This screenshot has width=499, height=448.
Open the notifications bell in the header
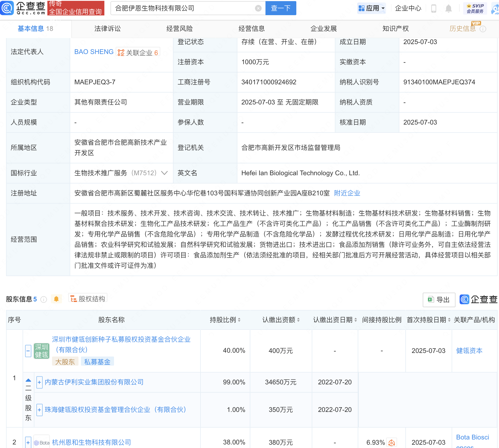click(x=449, y=9)
